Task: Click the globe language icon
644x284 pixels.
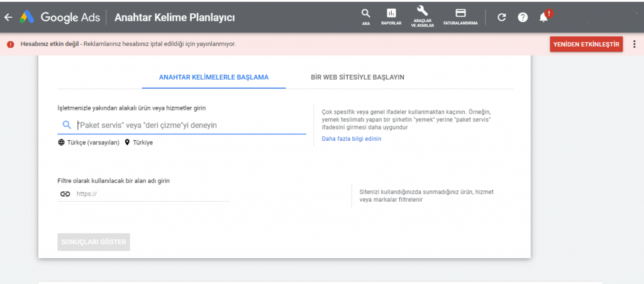Action: [x=61, y=143]
